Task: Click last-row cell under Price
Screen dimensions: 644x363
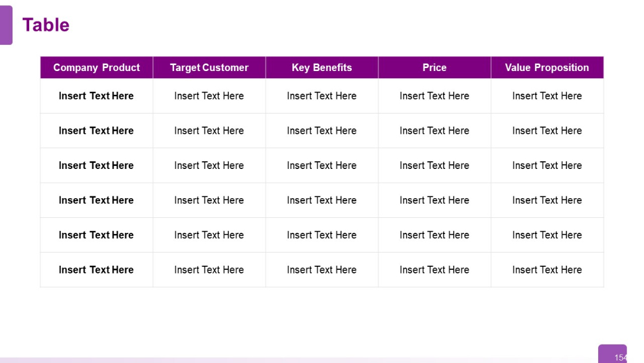Action: click(435, 270)
